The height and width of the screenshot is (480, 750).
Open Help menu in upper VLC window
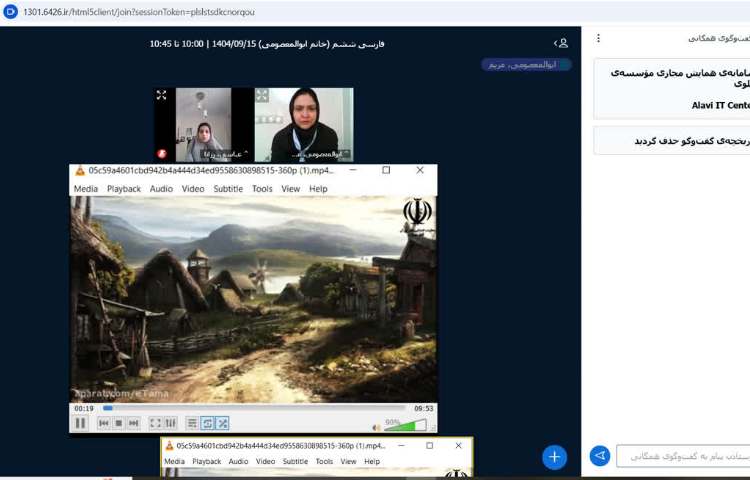pyautogui.click(x=318, y=189)
